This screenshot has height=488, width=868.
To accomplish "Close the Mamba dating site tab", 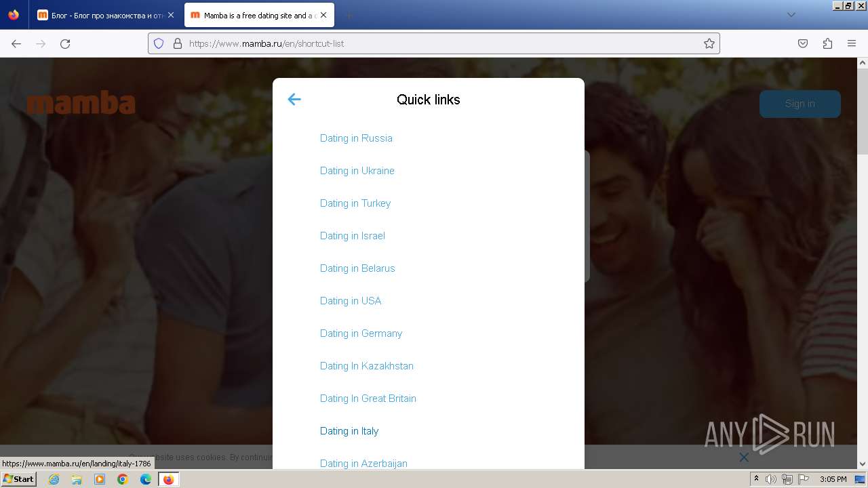I will [323, 15].
